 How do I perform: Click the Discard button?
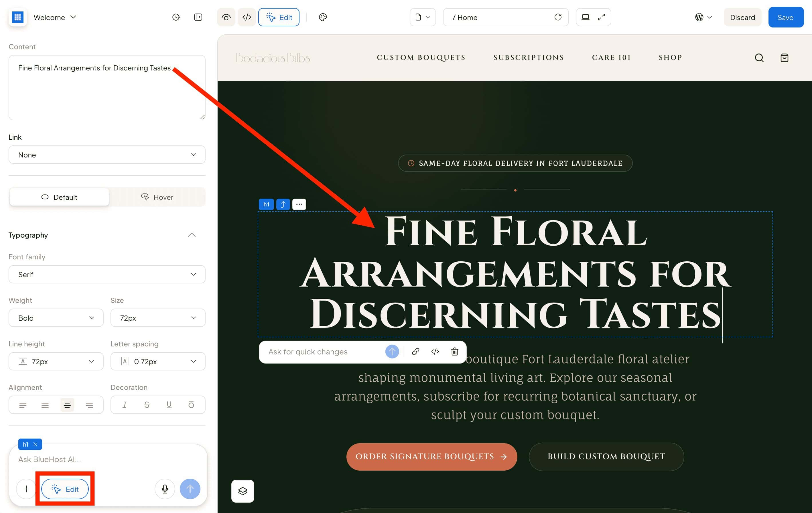(742, 17)
